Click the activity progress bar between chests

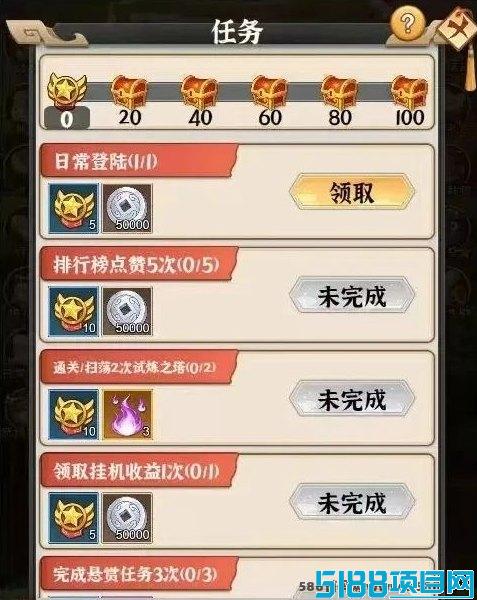coord(252,92)
